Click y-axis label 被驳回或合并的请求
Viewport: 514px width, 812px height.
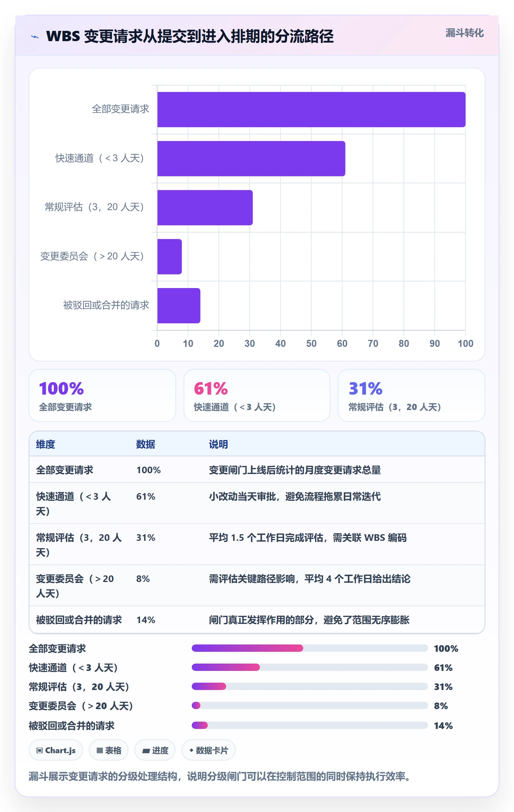click(x=106, y=305)
